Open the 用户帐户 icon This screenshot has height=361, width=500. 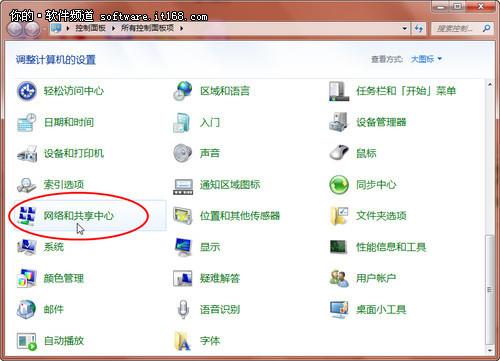(339, 278)
